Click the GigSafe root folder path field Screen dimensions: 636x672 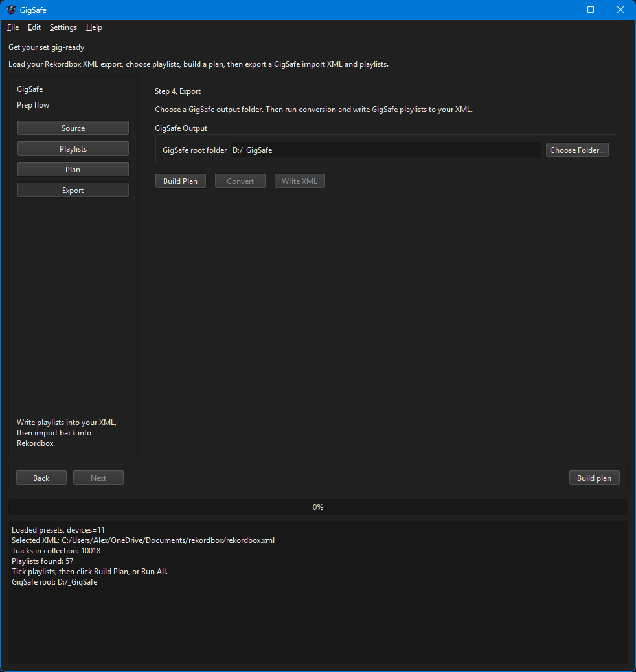pyautogui.click(x=385, y=150)
